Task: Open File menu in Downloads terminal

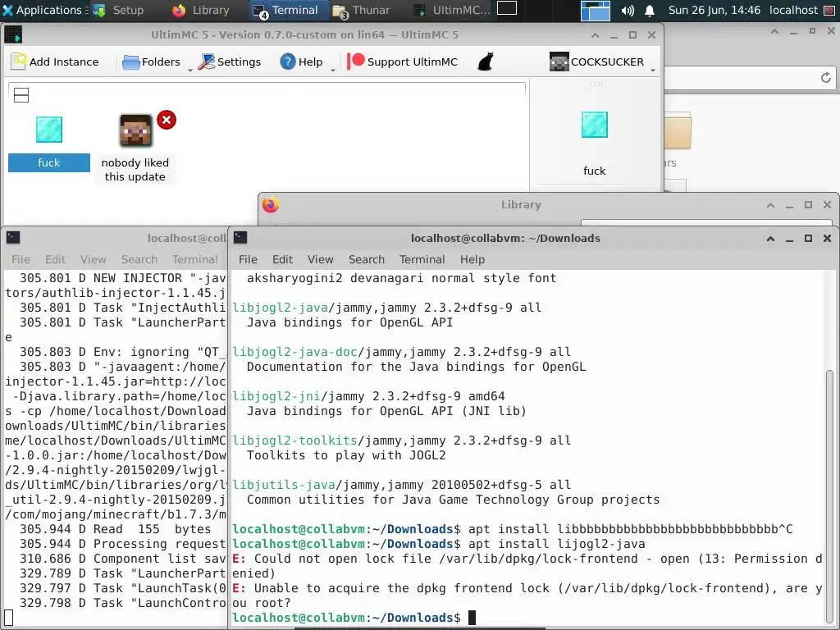Action: (248, 259)
